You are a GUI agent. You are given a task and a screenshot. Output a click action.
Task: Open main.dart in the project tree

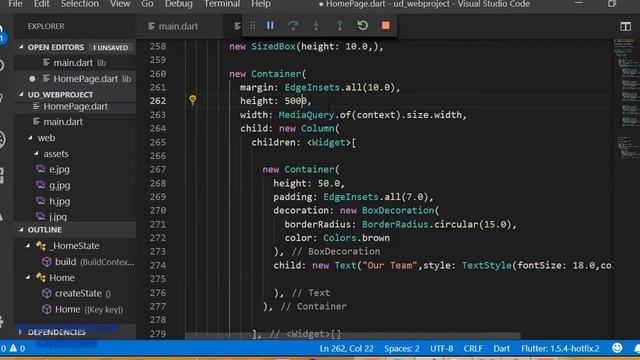63,122
